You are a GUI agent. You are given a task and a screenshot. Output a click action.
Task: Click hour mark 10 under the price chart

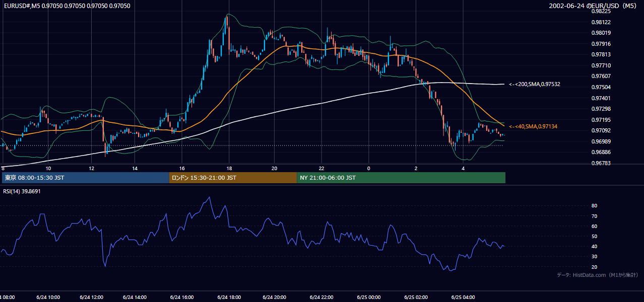tap(48, 169)
